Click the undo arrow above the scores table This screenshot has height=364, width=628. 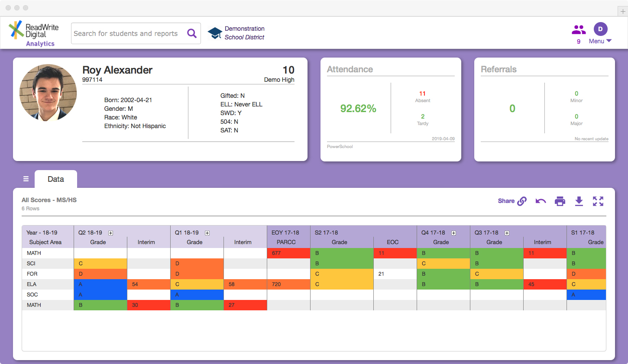click(541, 201)
